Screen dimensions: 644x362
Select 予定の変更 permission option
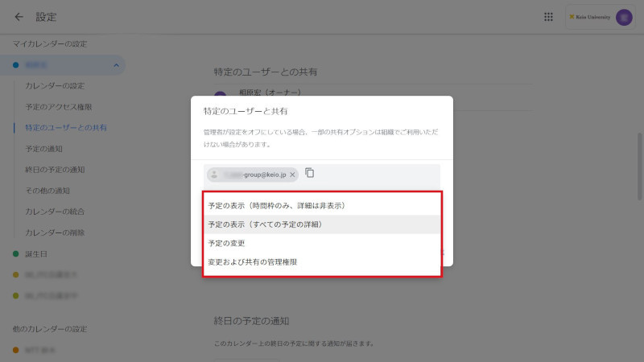click(226, 243)
